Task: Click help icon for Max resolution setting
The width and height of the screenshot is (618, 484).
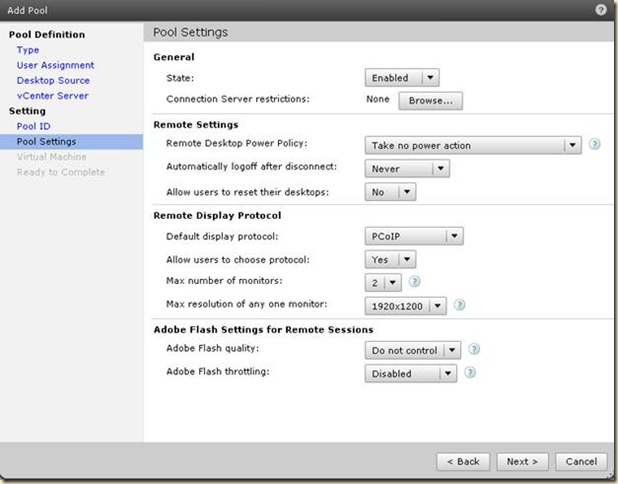Action: click(x=461, y=305)
